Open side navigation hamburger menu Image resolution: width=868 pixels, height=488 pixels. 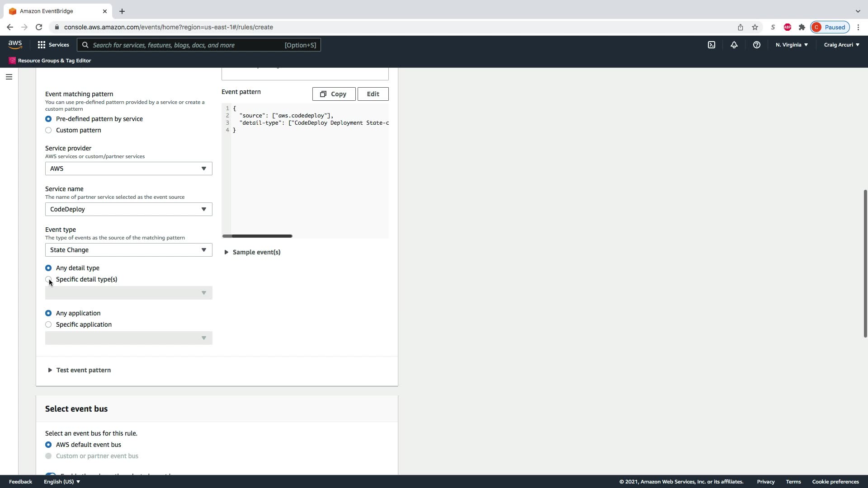(x=9, y=77)
